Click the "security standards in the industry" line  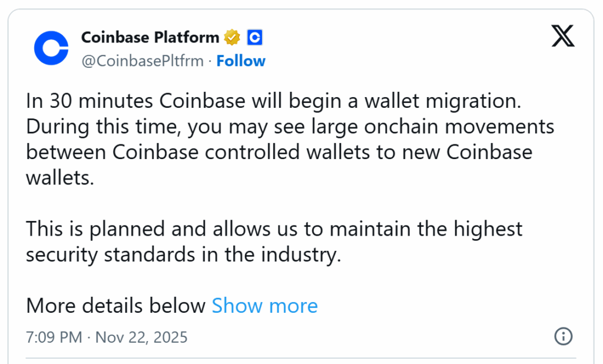(183, 255)
